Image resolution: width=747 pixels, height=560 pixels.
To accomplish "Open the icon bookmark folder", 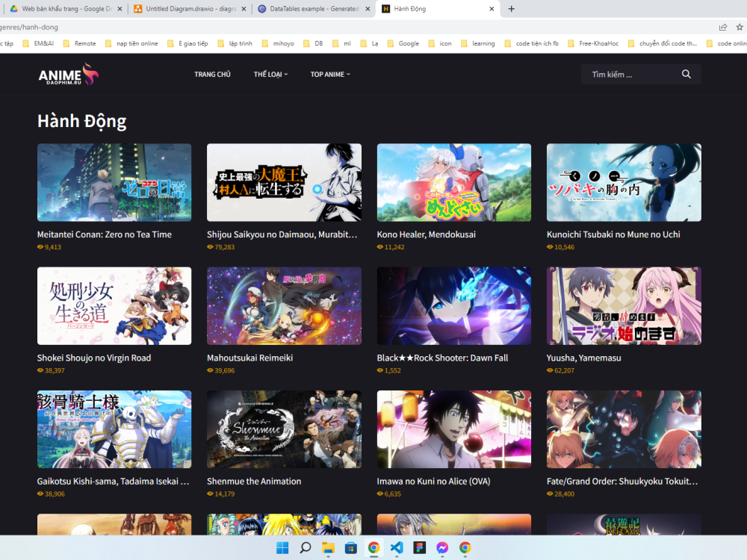I will (x=440, y=43).
